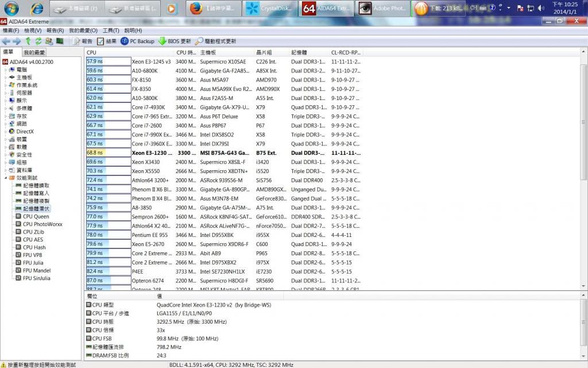Image resolution: width=588 pixels, height=368 pixels.
Task: Click the two-people toolbar icon
Action: (49, 41)
